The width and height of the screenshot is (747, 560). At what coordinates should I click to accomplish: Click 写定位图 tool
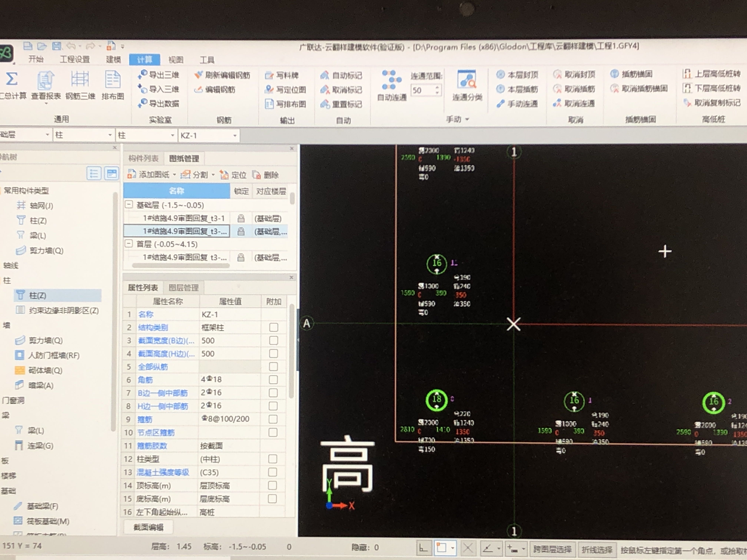(x=285, y=90)
